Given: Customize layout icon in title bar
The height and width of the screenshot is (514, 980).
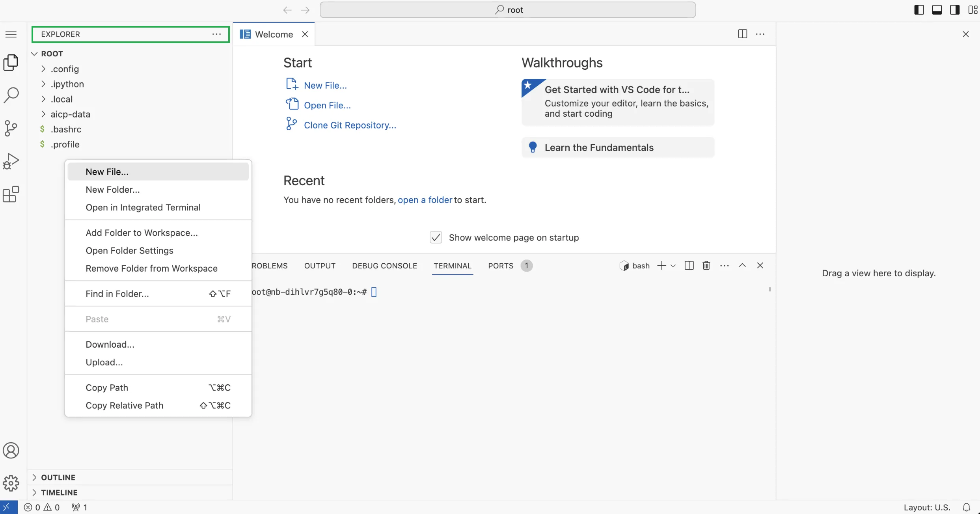Looking at the screenshot, I should click(973, 10).
